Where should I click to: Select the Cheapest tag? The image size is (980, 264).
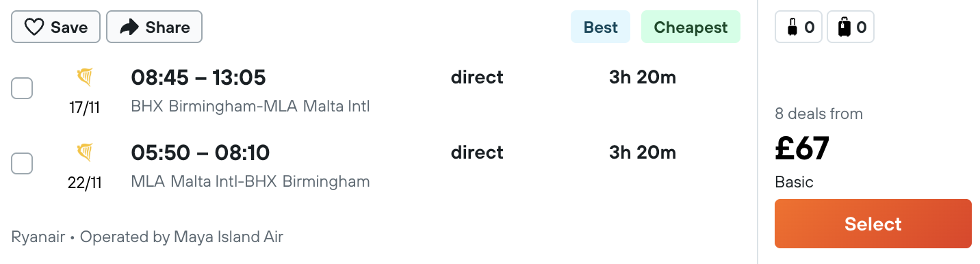click(691, 27)
